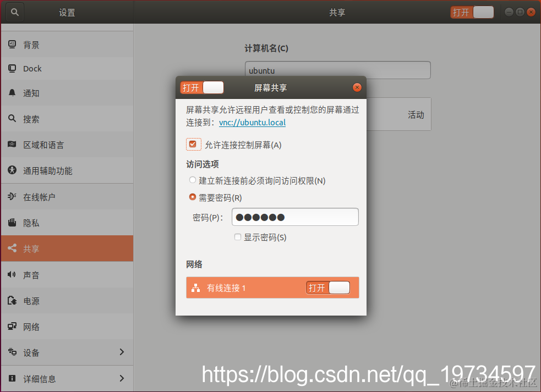This screenshot has width=541, height=392.
Task: Click the 在线帐户 label in sidebar
Action: [x=39, y=197]
